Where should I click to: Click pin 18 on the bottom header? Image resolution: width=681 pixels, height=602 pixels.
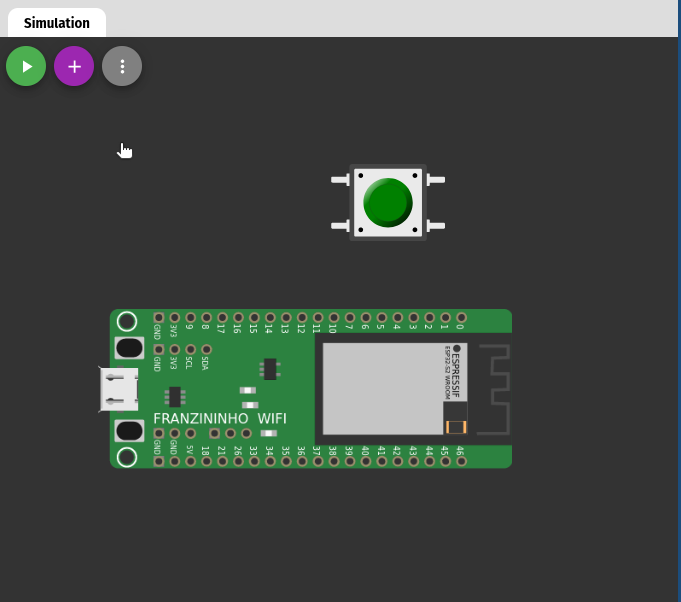pos(206,461)
